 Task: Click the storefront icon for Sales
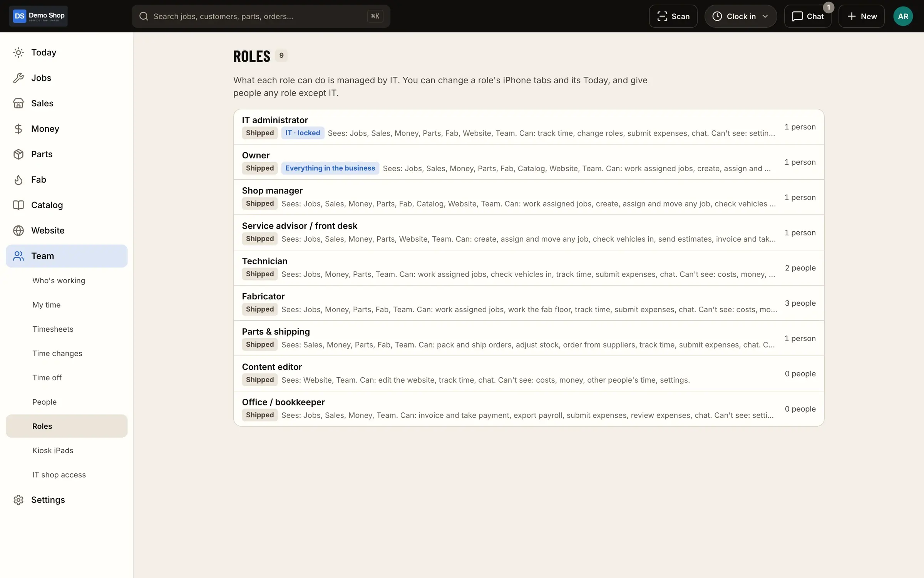tap(18, 103)
